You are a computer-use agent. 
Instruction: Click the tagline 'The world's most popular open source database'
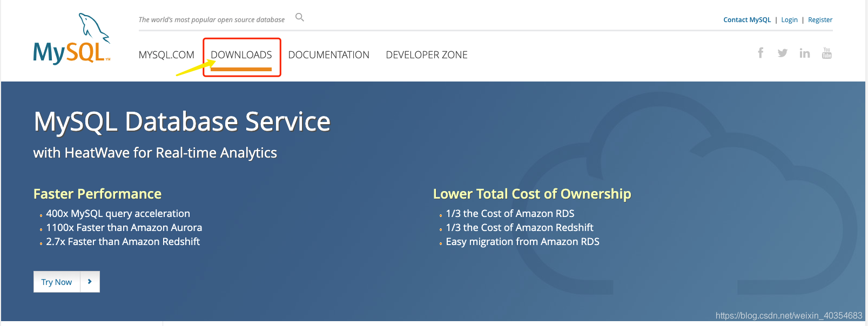pyautogui.click(x=212, y=20)
